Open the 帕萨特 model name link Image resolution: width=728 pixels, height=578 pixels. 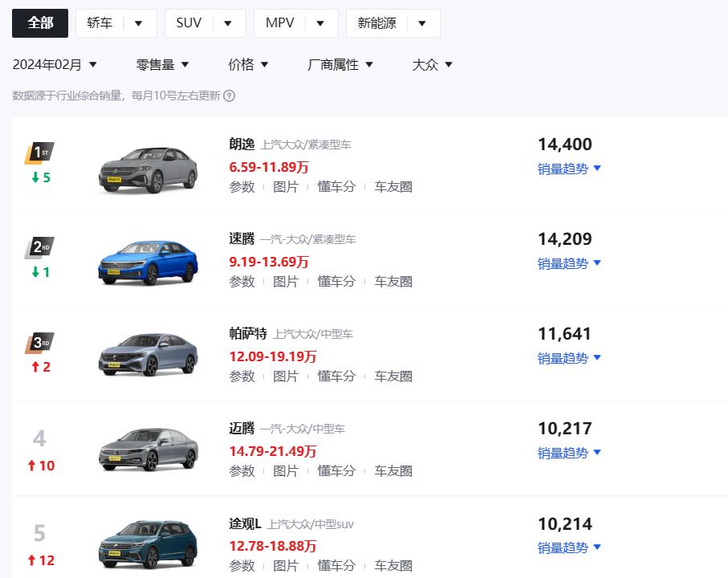point(248,334)
